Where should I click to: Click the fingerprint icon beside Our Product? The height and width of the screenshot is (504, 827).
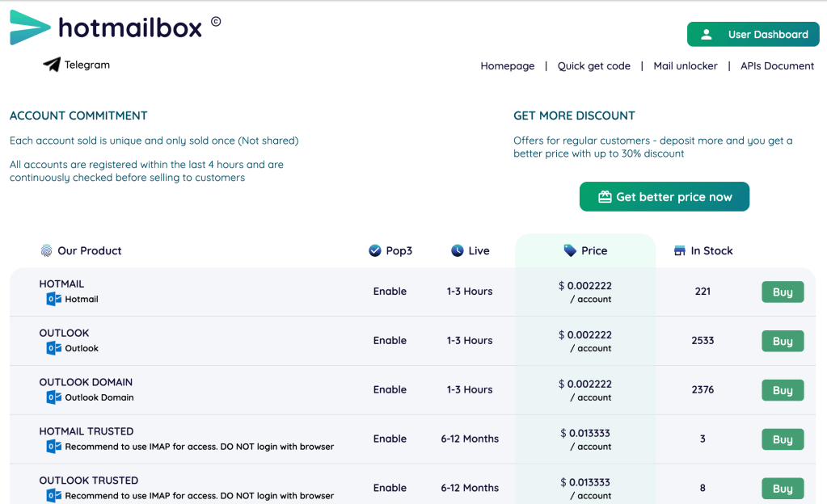coord(46,251)
